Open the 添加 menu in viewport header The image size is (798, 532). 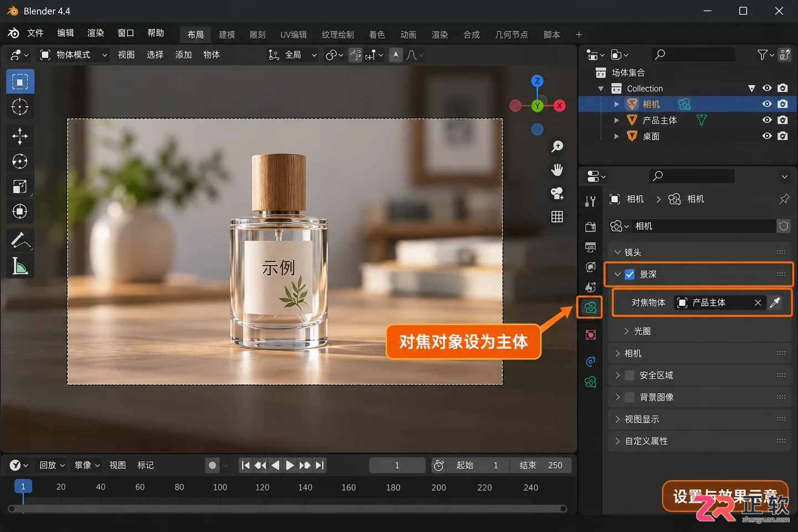(x=183, y=55)
